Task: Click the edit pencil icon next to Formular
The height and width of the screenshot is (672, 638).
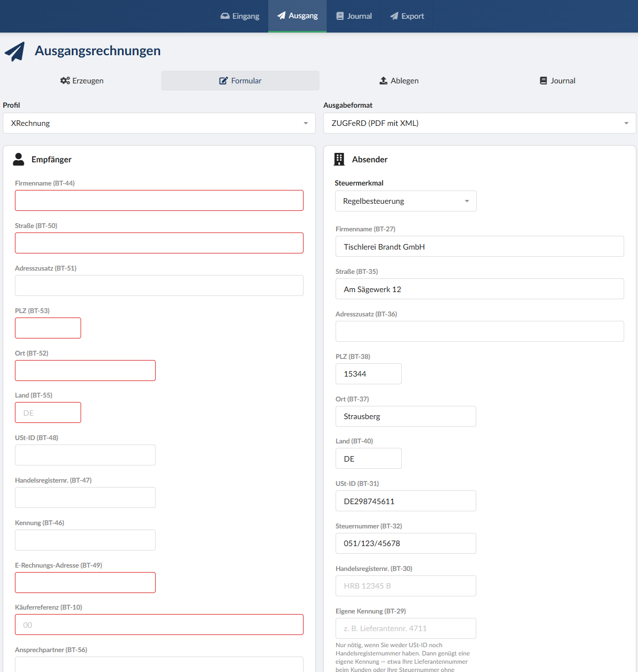Action: coord(224,81)
